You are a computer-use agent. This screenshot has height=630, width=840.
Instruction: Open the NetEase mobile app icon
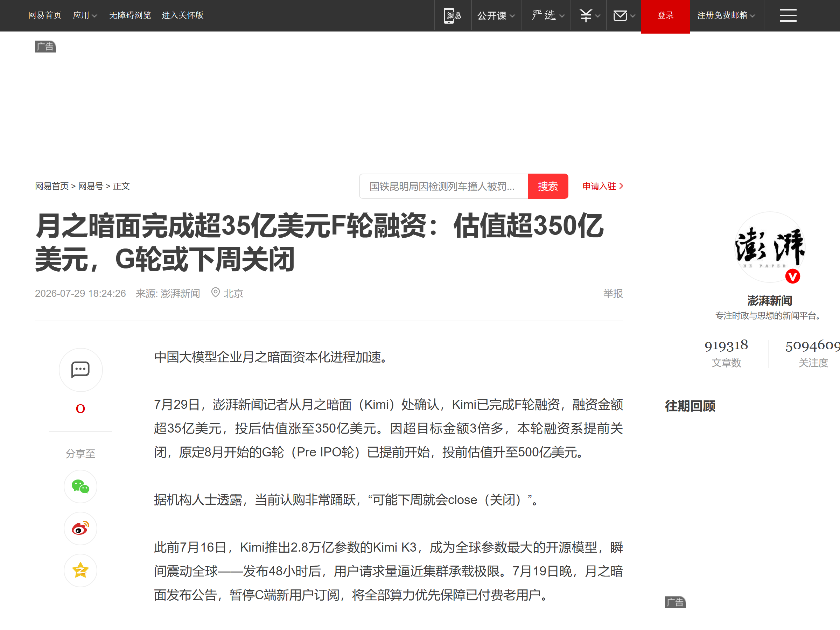[452, 15]
